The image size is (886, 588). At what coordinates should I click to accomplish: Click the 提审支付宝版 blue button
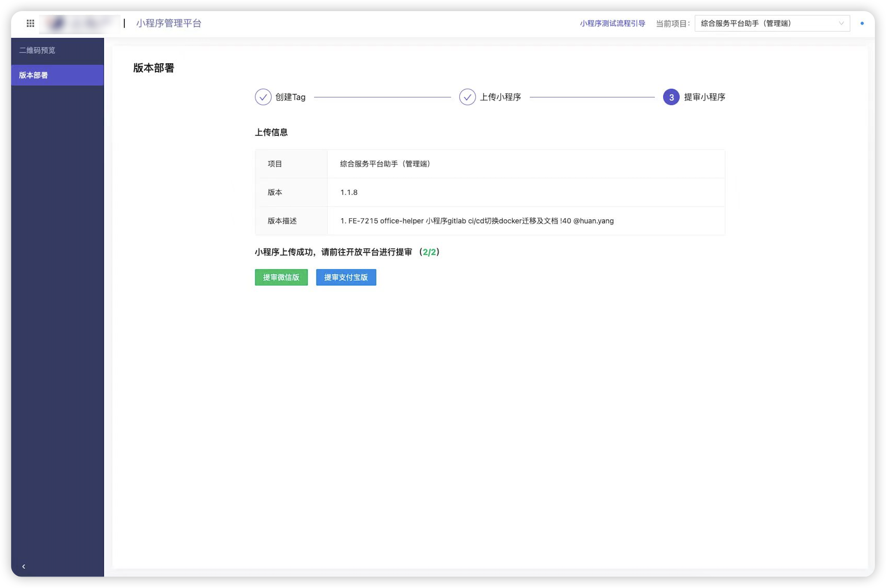346,277
